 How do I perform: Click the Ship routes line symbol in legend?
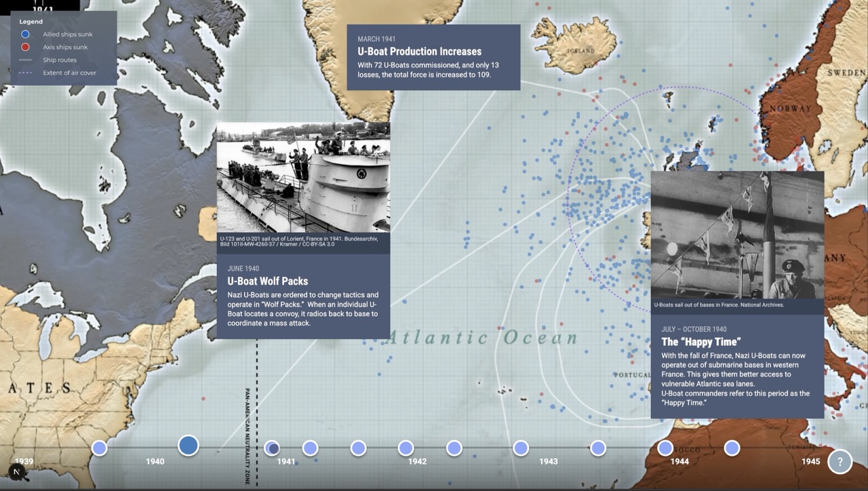[25, 60]
